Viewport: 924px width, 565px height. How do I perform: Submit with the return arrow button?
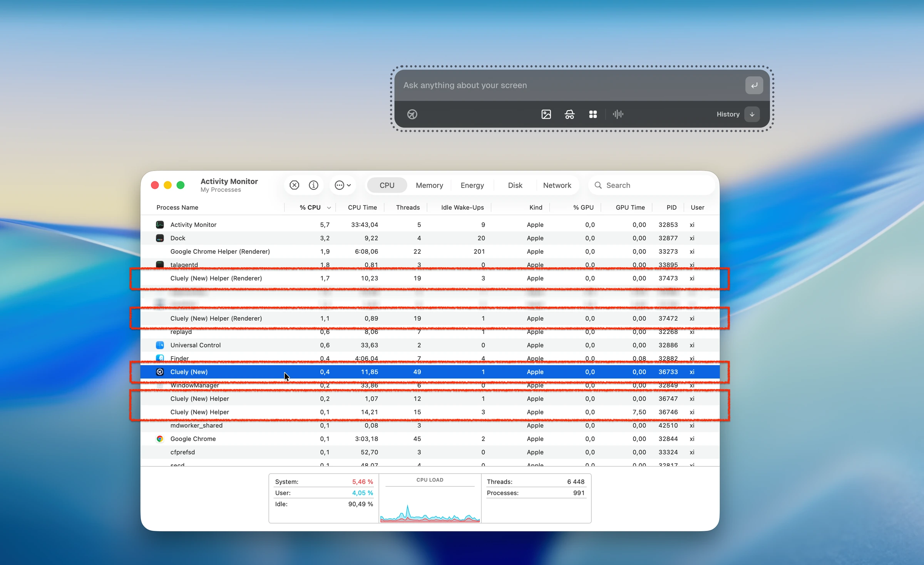tap(754, 85)
